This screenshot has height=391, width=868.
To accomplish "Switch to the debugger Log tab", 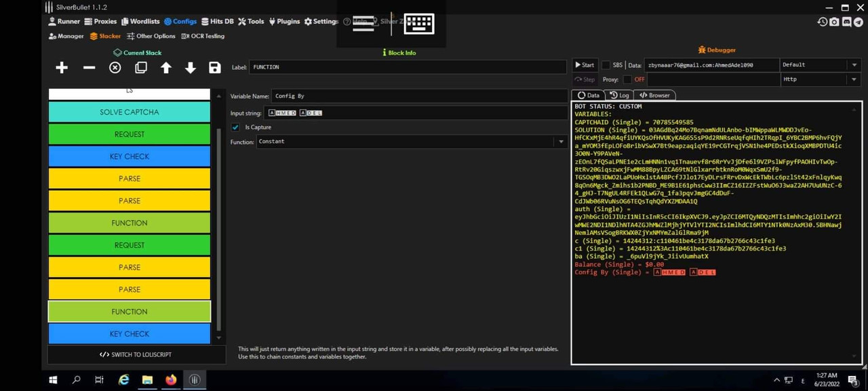I will point(619,96).
